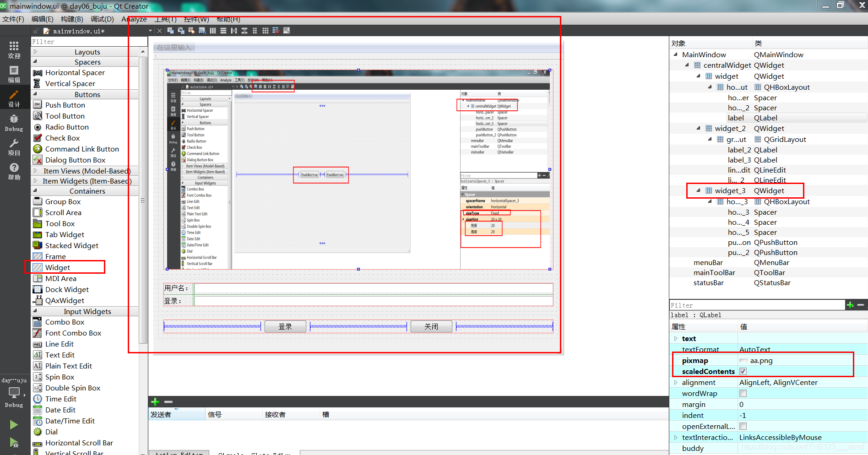Focus the property editor Filter field
Screen dimensions: 868x455
pyautogui.click(x=757, y=305)
